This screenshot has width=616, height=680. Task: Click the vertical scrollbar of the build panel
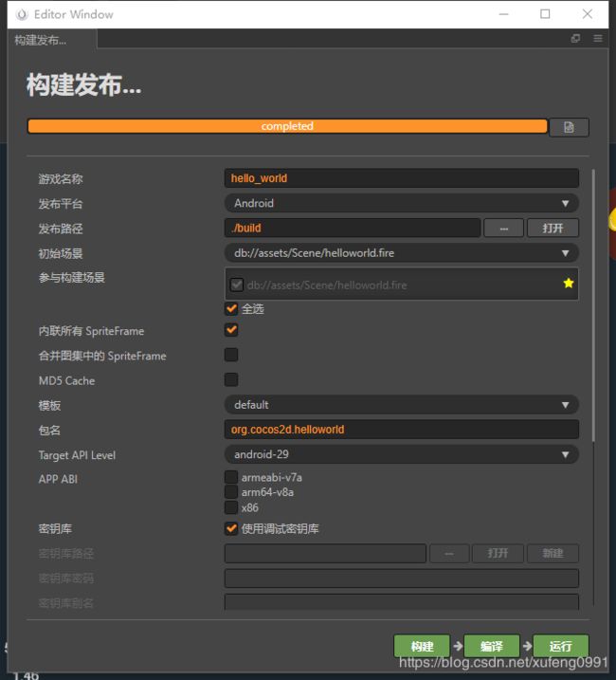pyautogui.click(x=593, y=305)
